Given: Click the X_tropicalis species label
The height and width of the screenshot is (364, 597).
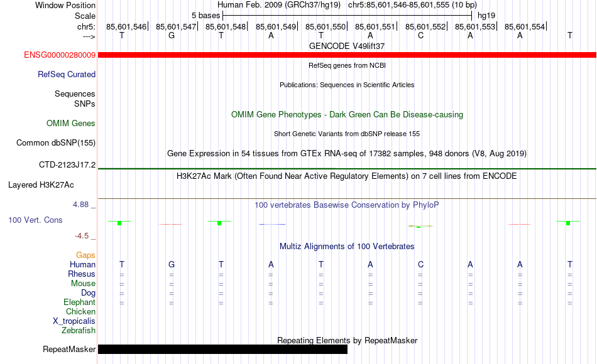Looking at the screenshot, I should (x=74, y=321).
